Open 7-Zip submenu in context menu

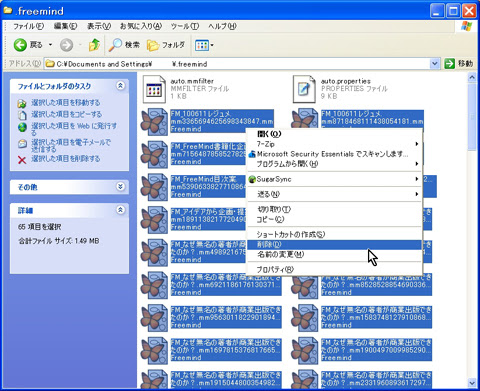pos(334,144)
